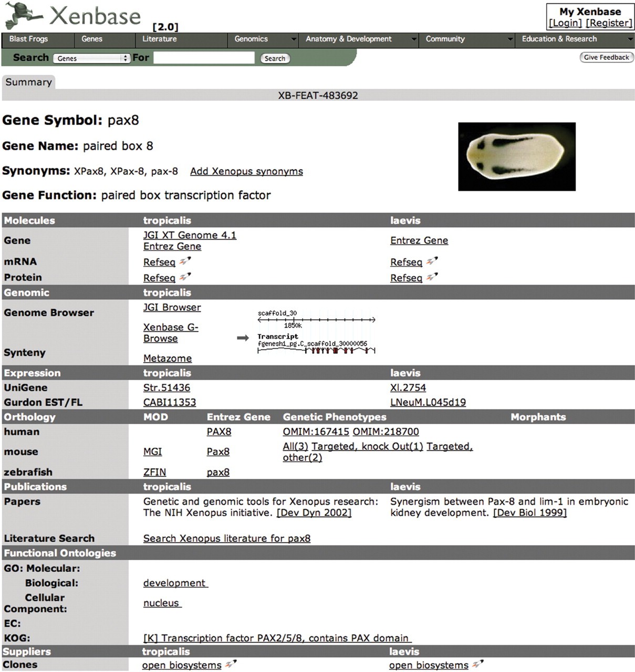Click external link icon beside laevis Protein Refseq
The image size is (635, 672).
coord(432,277)
